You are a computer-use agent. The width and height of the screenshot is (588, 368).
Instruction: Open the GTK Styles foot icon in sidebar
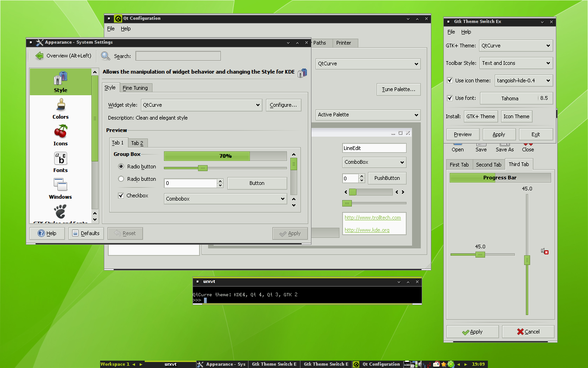[60, 212]
